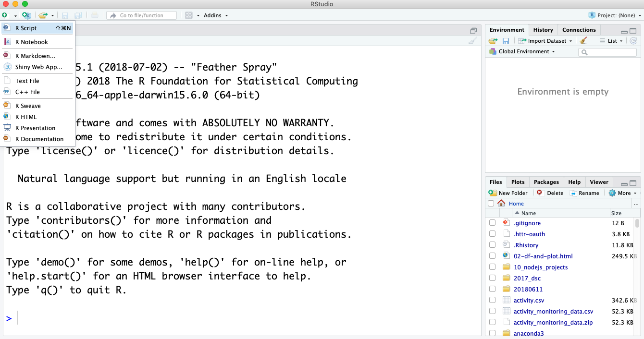
Task: Load workspace in the Environment pane
Action: [x=493, y=41]
